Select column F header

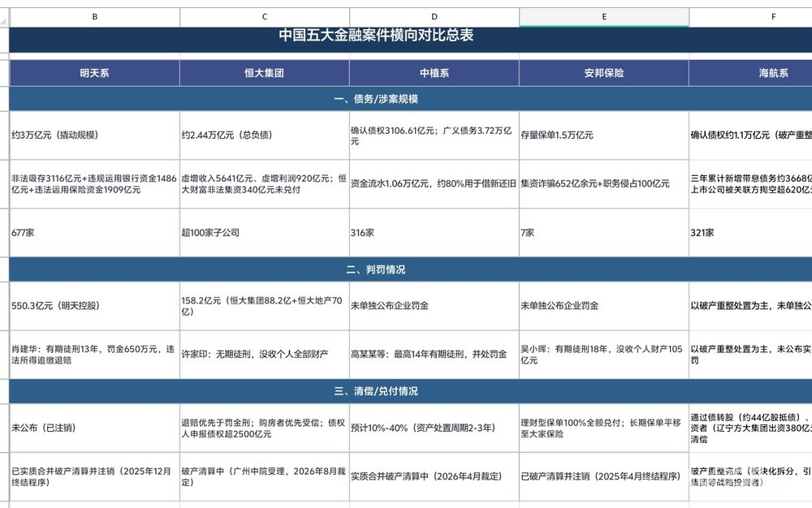(x=751, y=17)
